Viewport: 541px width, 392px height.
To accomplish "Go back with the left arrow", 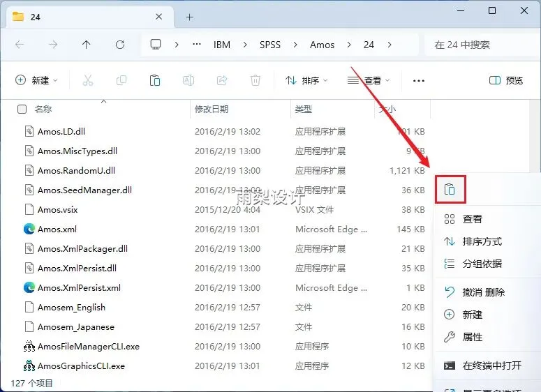I will [x=20, y=45].
